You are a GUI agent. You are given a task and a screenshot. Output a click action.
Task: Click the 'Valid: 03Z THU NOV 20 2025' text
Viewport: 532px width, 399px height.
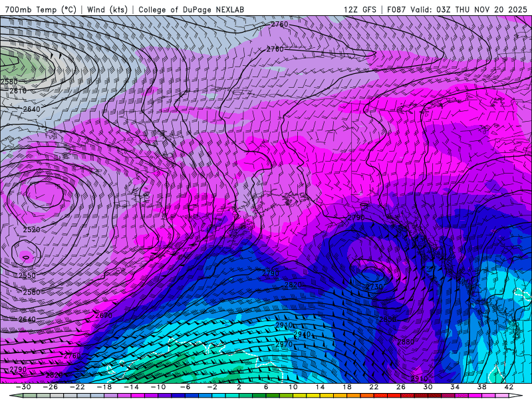click(469, 9)
